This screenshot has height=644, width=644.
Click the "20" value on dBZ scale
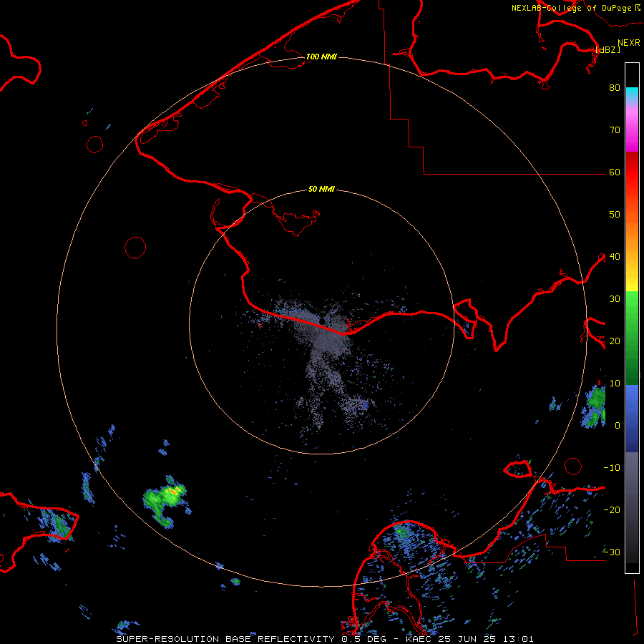pyautogui.click(x=615, y=341)
